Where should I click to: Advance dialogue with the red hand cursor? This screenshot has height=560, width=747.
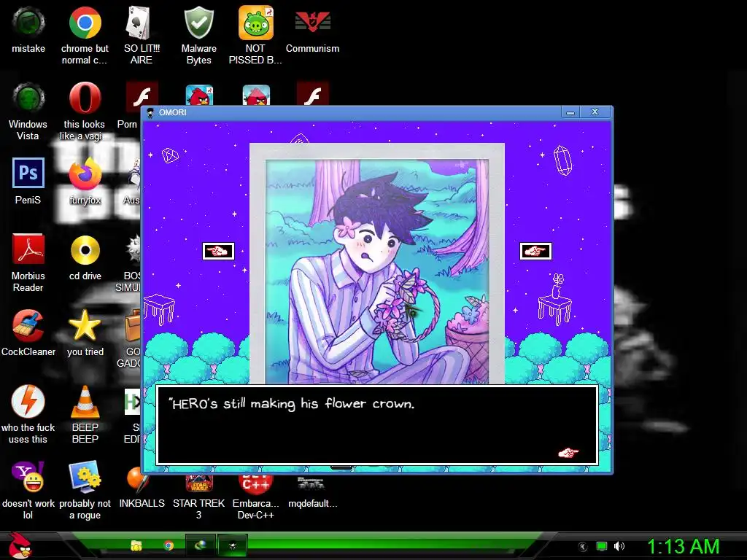pyautogui.click(x=568, y=452)
